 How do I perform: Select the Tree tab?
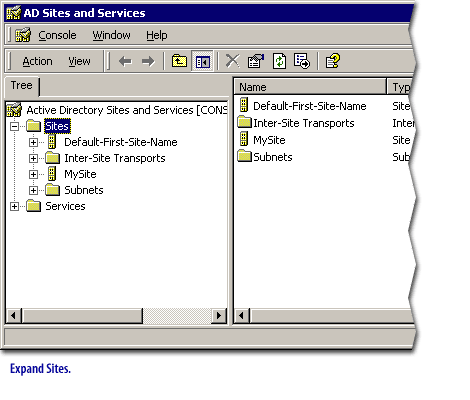click(x=22, y=86)
